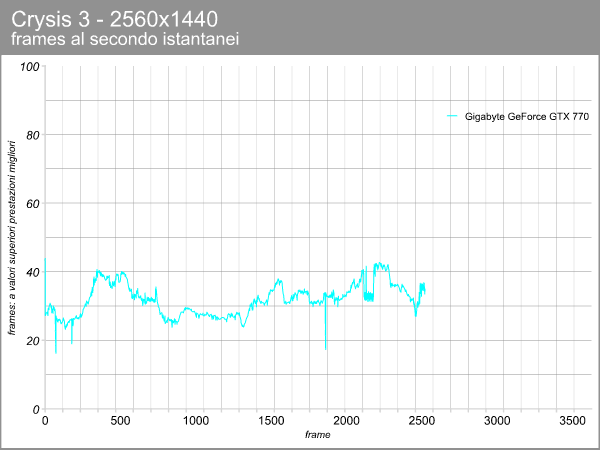Click the x-axis label '2000'
Image resolution: width=600 pixels, height=450 pixels.
click(x=346, y=421)
